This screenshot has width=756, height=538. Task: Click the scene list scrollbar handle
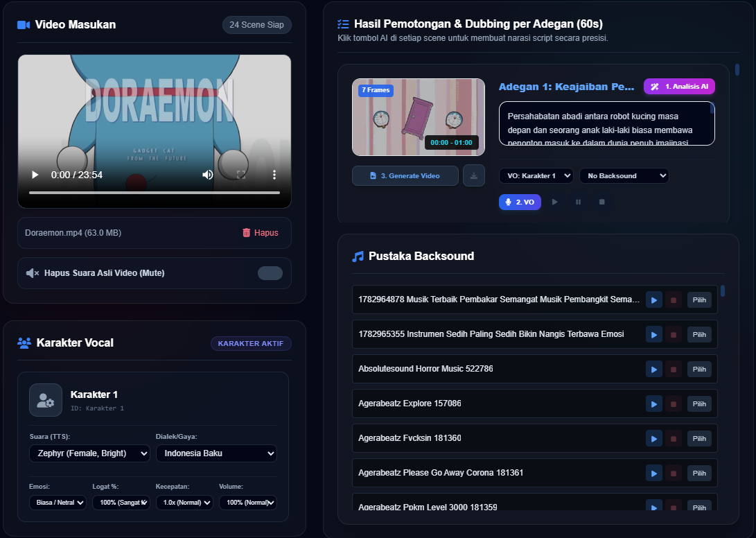click(737, 69)
